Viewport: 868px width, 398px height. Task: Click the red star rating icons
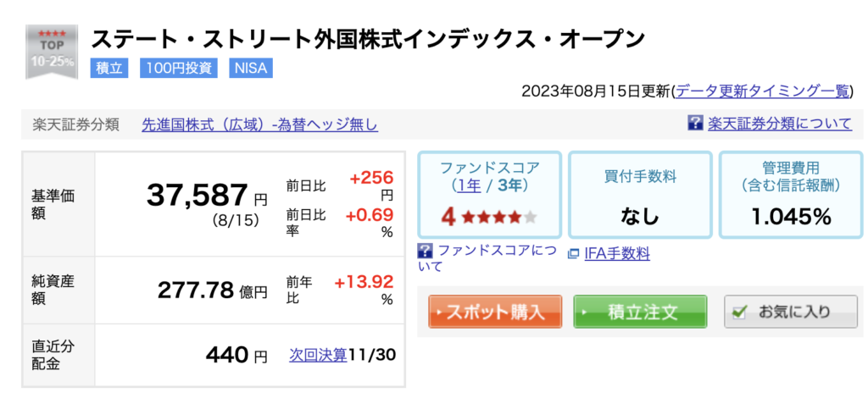point(490,217)
